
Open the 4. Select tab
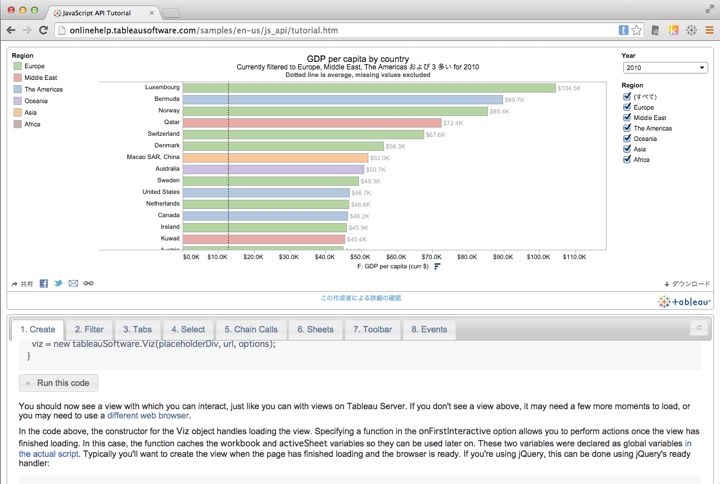pos(188,329)
